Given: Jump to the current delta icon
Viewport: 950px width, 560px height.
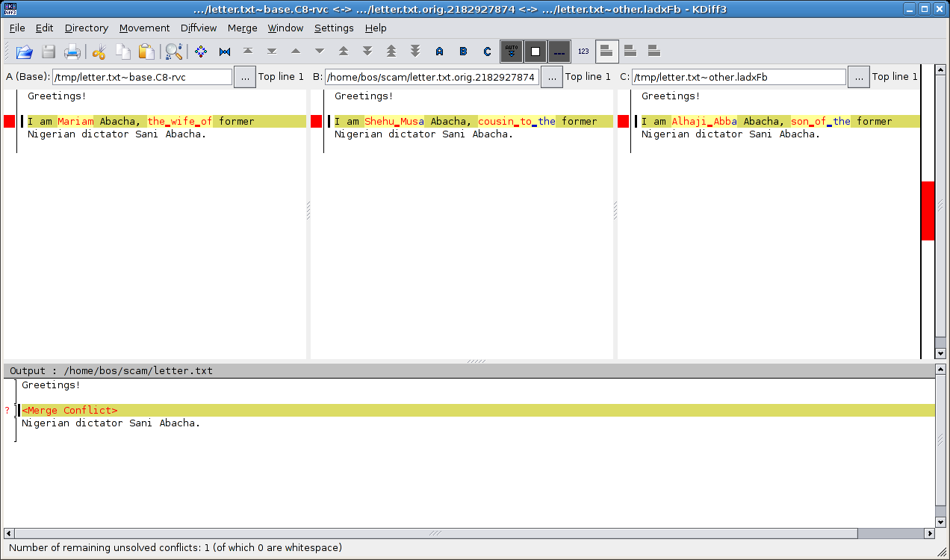Looking at the screenshot, I should [x=201, y=52].
